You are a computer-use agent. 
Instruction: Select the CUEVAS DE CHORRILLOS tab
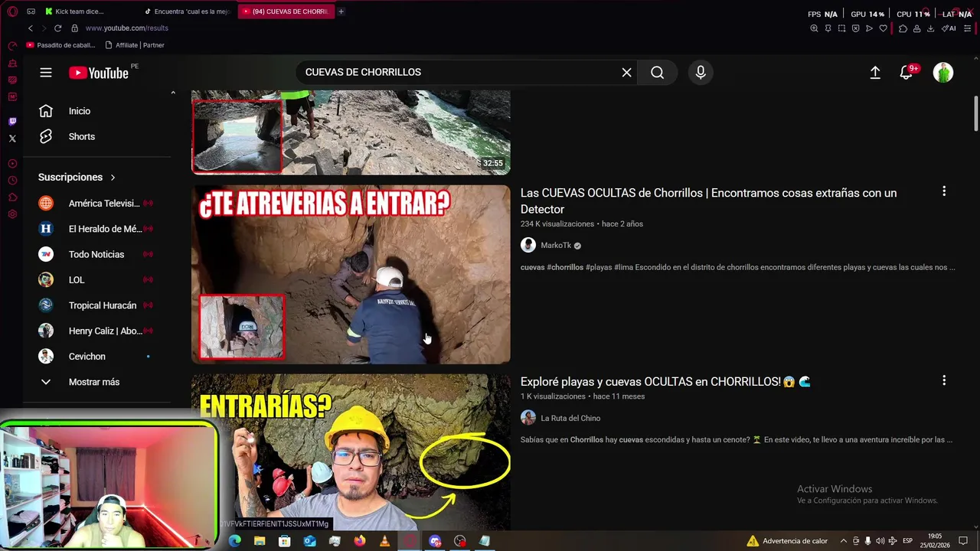coord(286,11)
